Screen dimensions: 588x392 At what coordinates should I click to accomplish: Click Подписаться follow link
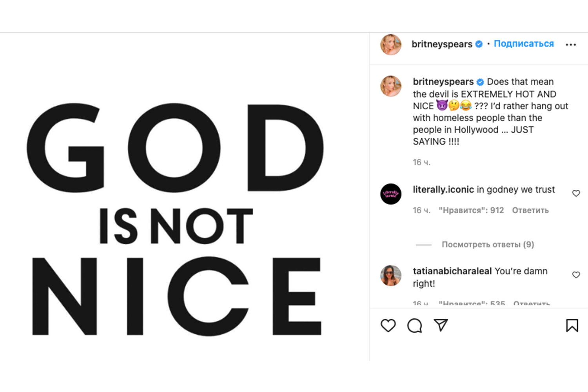(x=524, y=44)
